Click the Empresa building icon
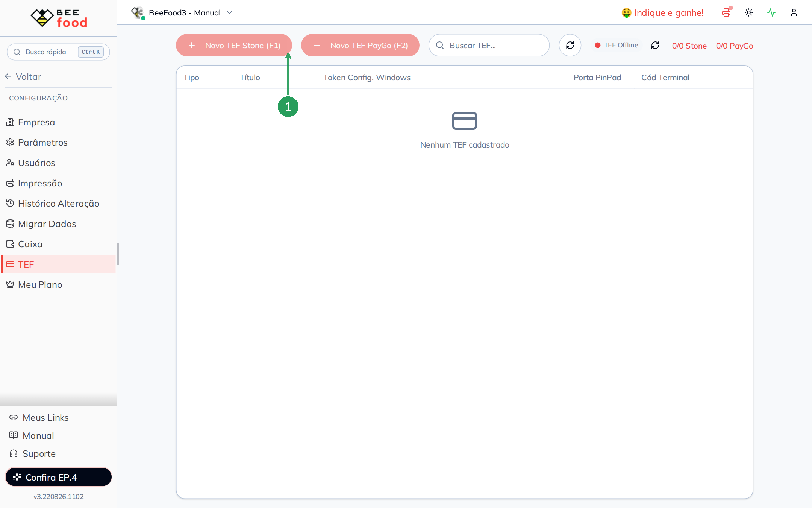 point(10,122)
